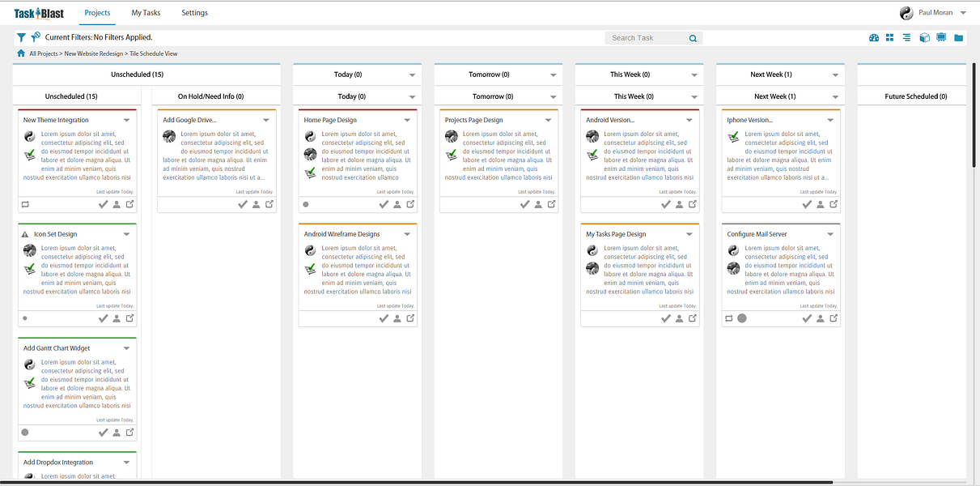Assign user on Iphone Version card

(x=820, y=204)
